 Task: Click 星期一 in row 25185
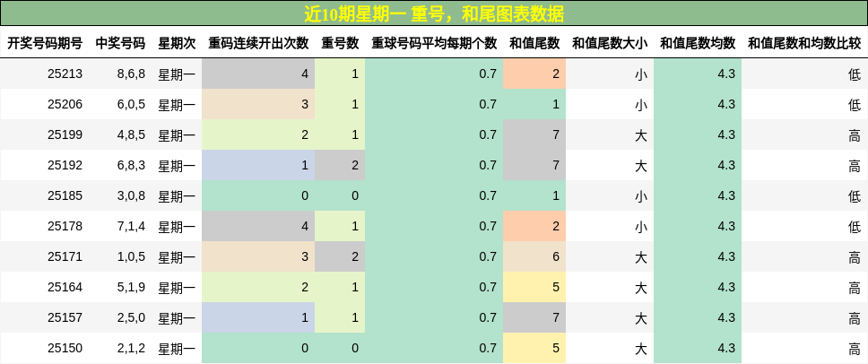click(177, 195)
